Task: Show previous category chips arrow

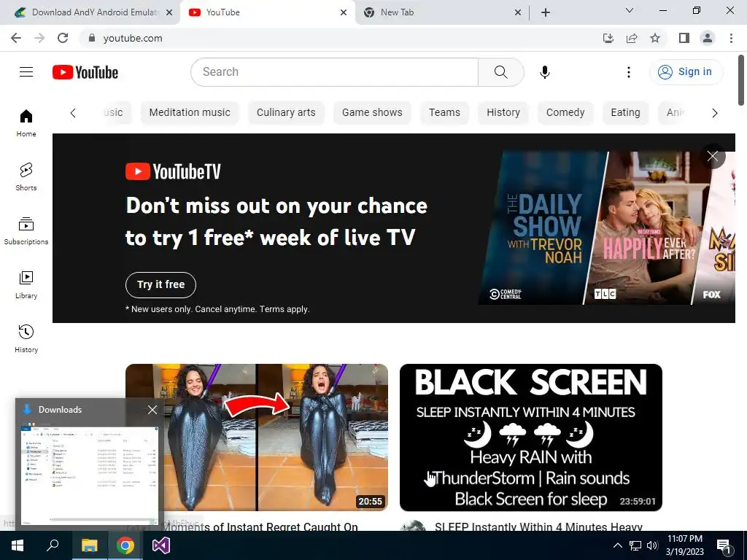Action: click(73, 113)
